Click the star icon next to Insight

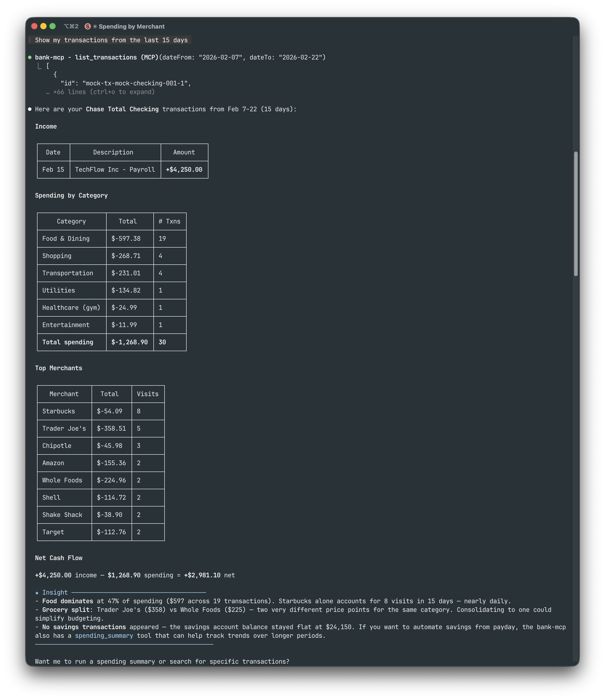click(x=37, y=593)
